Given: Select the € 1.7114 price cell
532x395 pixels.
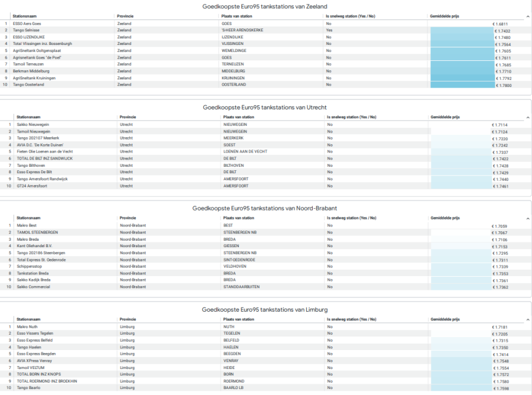Looking at the screenshot, I should tap(499, 125).
